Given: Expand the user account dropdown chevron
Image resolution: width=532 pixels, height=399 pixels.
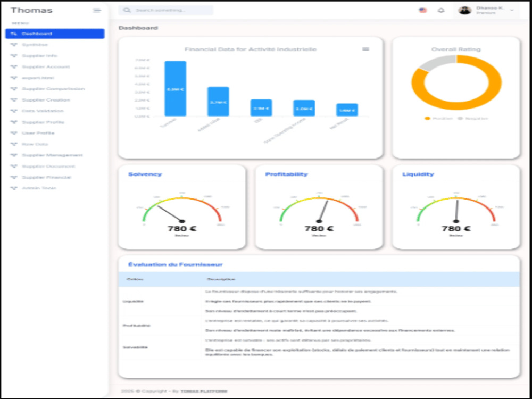Looking at the screenshot, I should pos(512,11).
